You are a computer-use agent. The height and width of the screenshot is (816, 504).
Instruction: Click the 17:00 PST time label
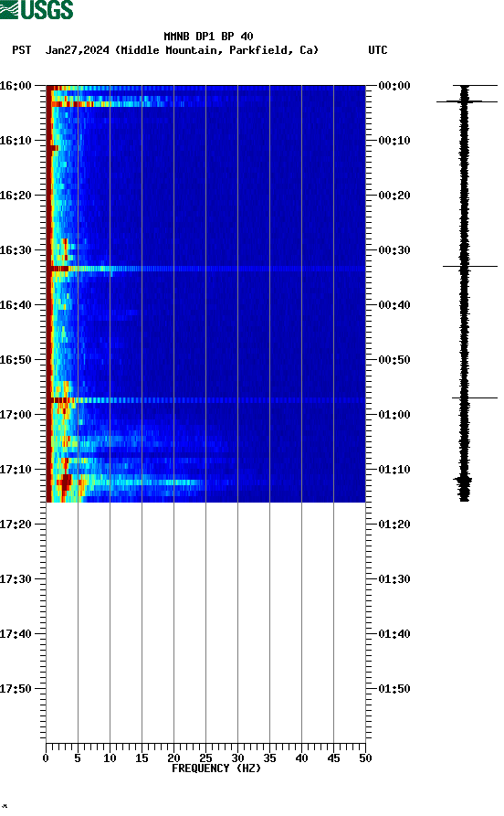pos(16,415)
